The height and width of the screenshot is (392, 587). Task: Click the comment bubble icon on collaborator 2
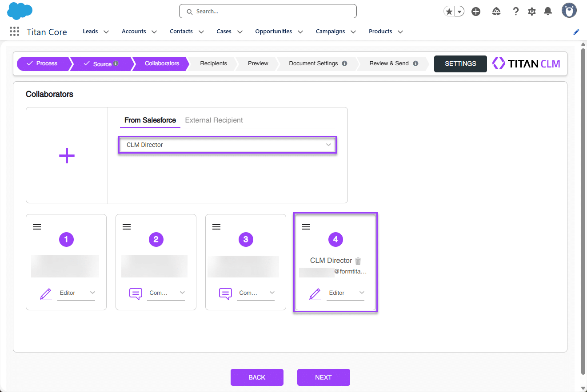coord(136,293)
